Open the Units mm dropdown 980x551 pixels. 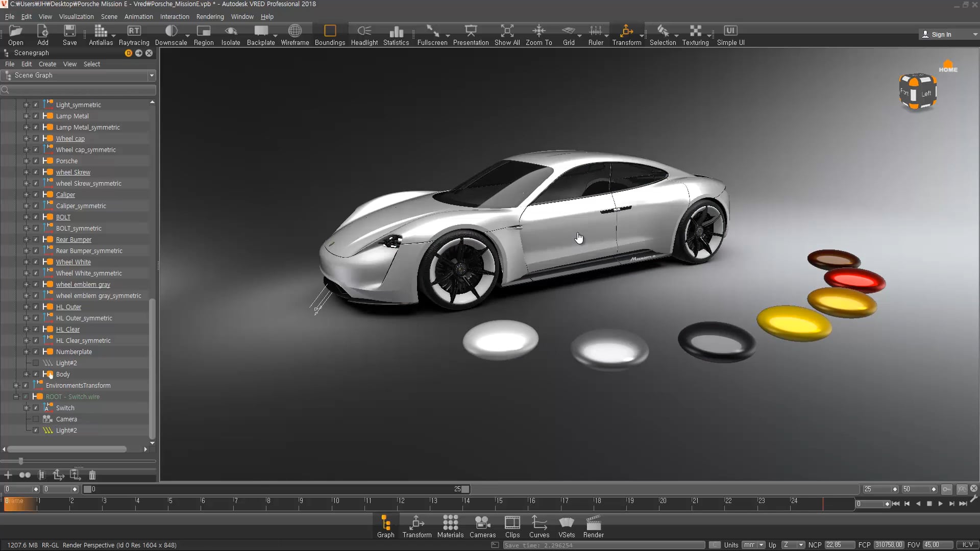[x=753, y=545]
